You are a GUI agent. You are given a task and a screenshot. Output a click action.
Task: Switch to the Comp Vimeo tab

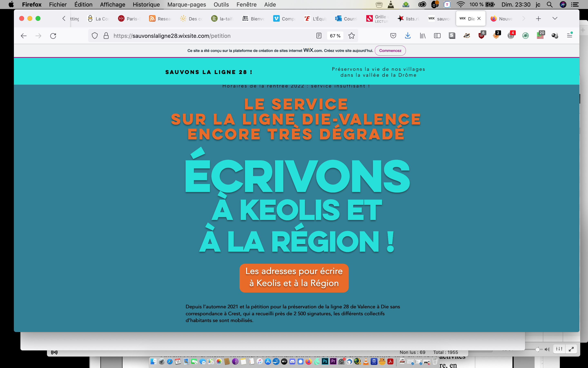[285, 18]
